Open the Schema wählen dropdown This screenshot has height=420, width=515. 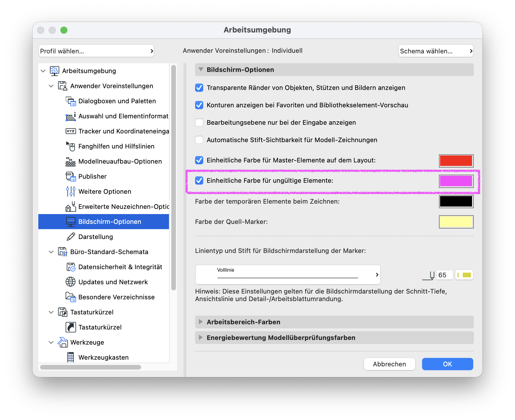coord(436,51)
